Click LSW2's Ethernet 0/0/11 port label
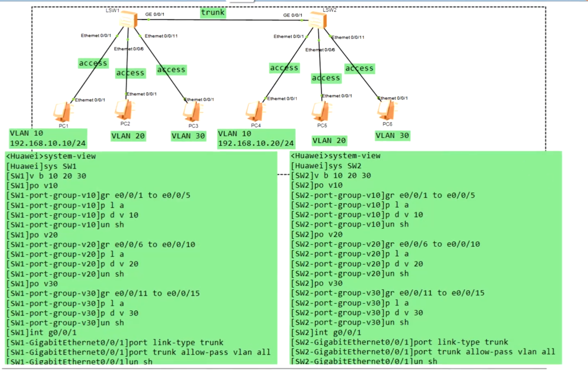 point(348,37)
